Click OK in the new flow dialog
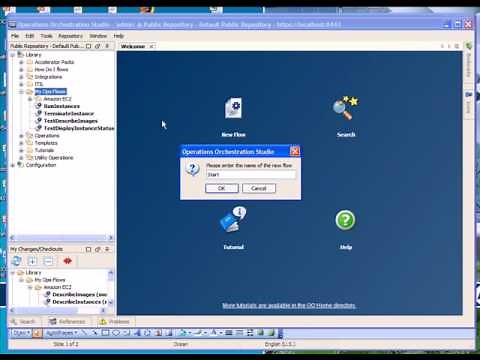480x360 pixels. click(222, 188)
